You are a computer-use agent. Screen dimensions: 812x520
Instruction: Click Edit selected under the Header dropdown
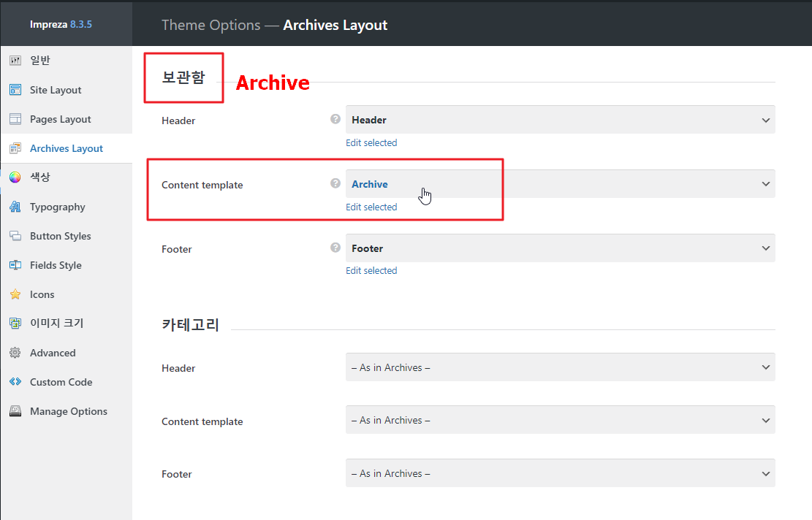coord(371,143)
